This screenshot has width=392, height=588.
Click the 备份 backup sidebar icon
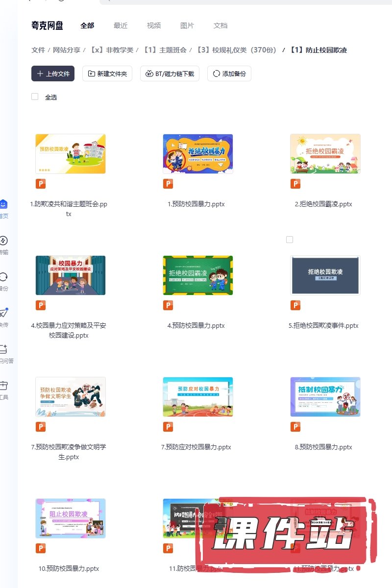3,277
